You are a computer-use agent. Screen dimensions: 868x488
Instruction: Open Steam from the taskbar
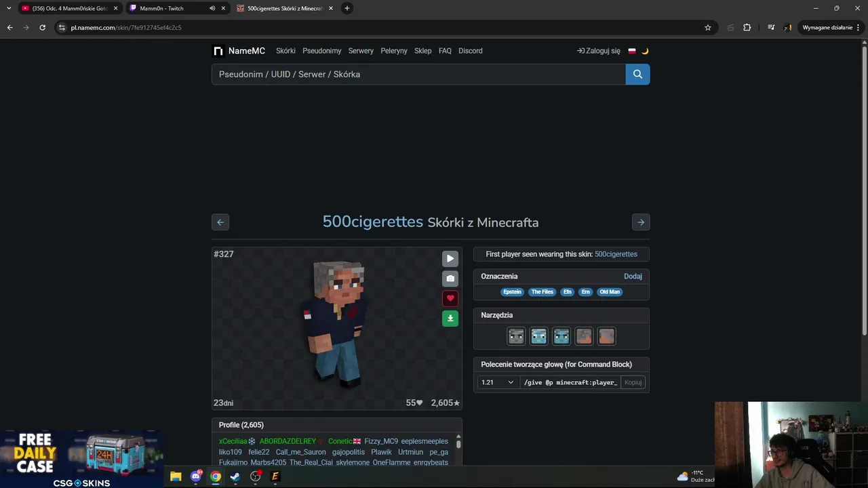pos(235,476)
